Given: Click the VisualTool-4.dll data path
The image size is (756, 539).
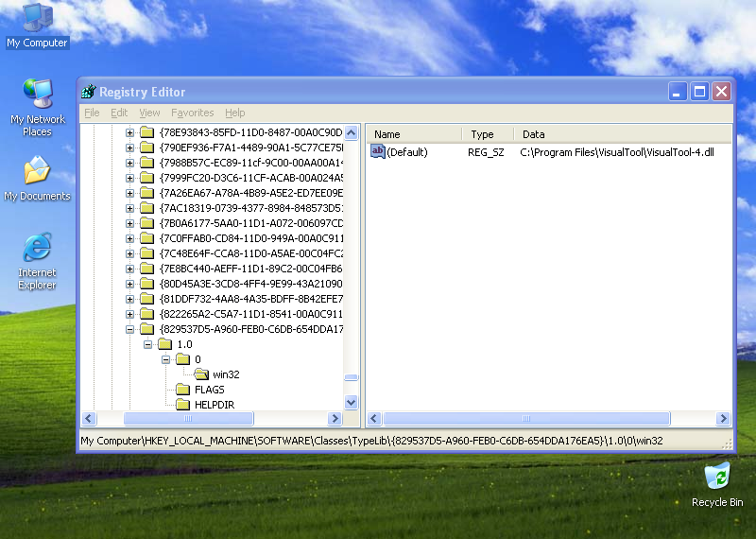Looking at the screenshot, I should (x=617, y=152).
